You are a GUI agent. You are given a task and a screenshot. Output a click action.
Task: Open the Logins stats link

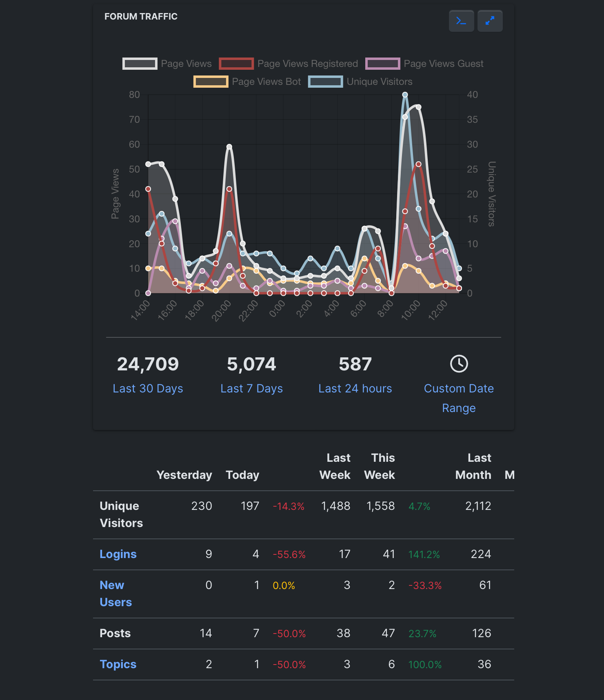coord(118,554)
